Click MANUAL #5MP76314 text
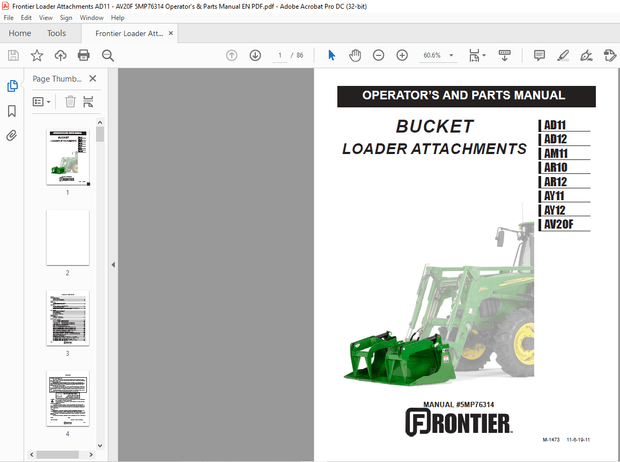The image size is (620, 462). [x=459, y=405]
